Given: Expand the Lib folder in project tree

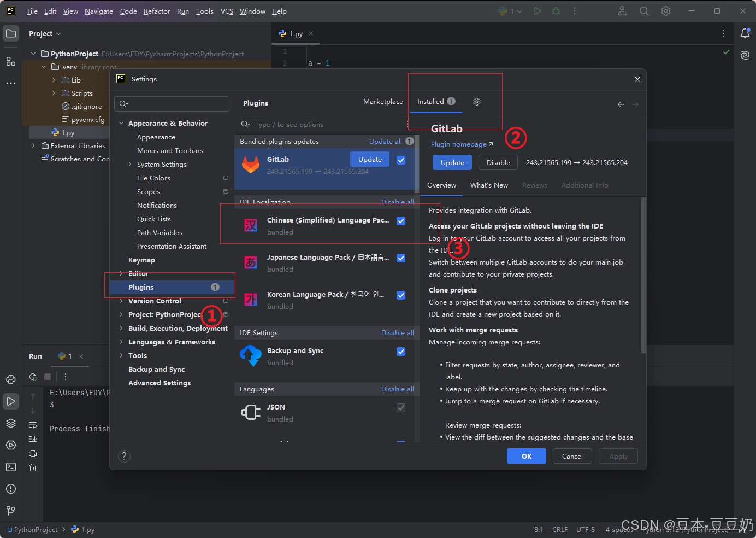Looking at the screenshot, I should (x=54, y=80).
